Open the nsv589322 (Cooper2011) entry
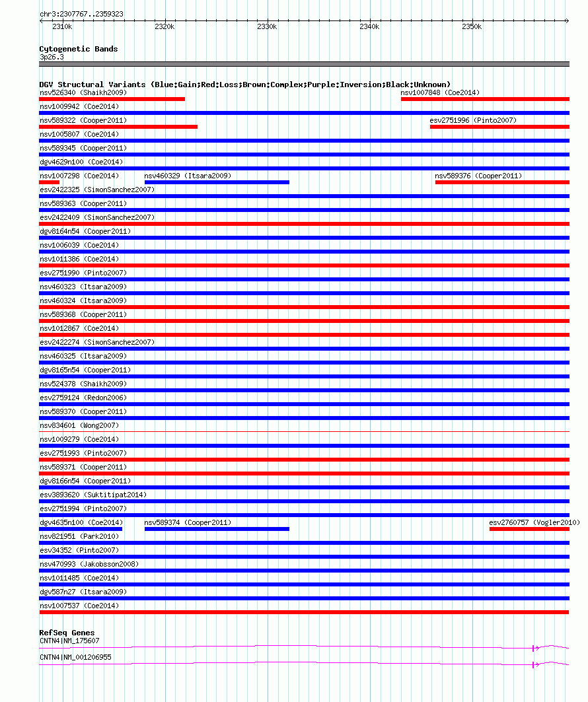588x702 pixels. click(x=83, y=120)
